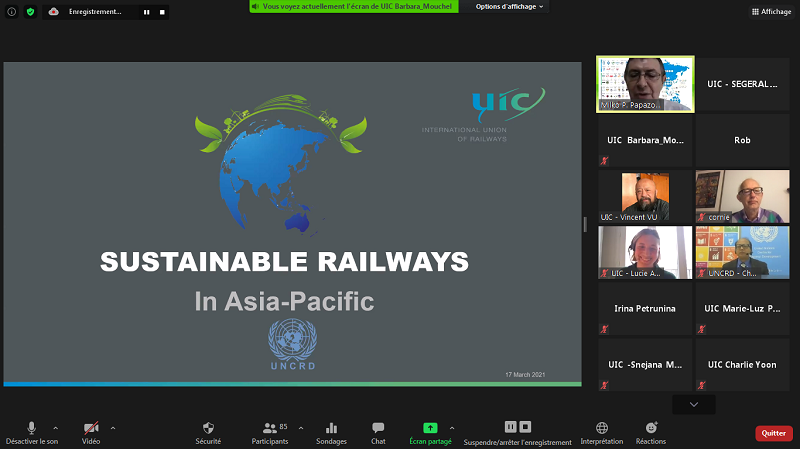Select the UIC Charlie Yoon participant tile
This screenshot has width=800, height=449.
tap(742, 365)
